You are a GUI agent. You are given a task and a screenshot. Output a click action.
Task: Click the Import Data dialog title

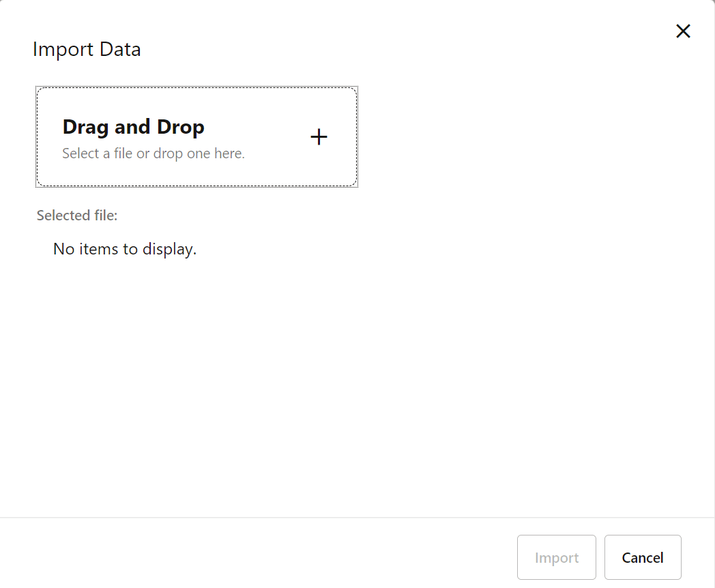(87, 48)
